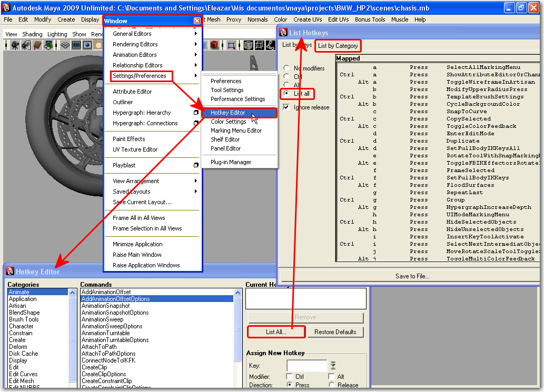Toggle the viewport Grid icon
544x392 pixels.
[65, 45]
